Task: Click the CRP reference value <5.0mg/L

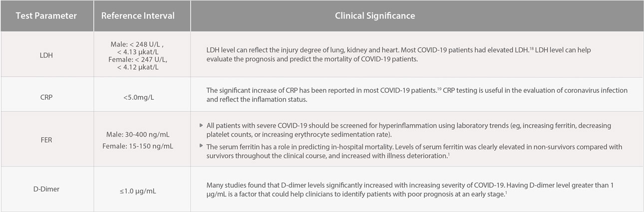Action: point(138,95)
